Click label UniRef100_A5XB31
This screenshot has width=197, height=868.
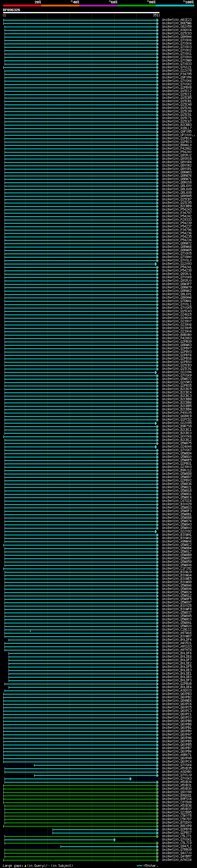pyautogui.click(x=177, y=785)
